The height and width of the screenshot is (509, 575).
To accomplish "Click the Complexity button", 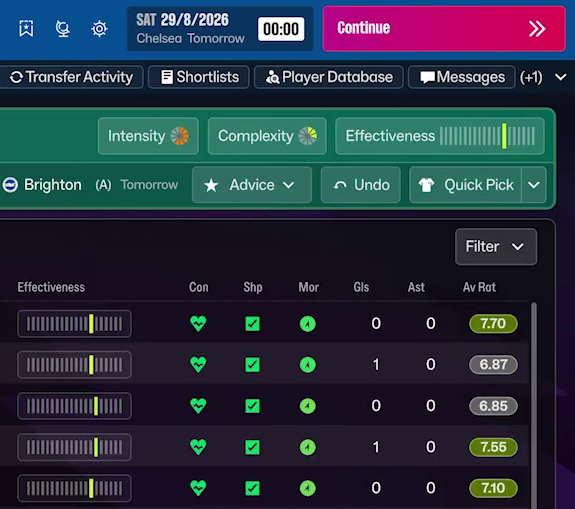I will pos(267,136).
